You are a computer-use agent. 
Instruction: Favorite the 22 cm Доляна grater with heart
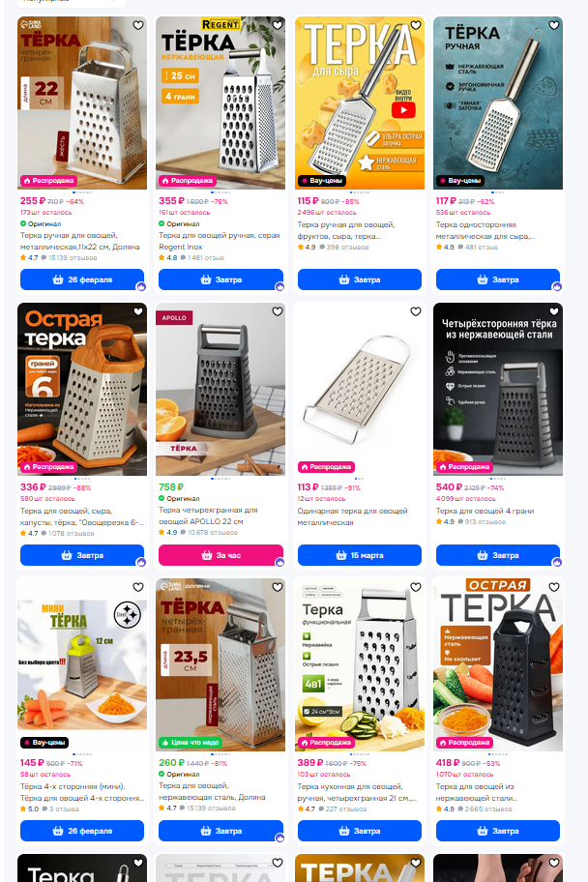[138, 25]
